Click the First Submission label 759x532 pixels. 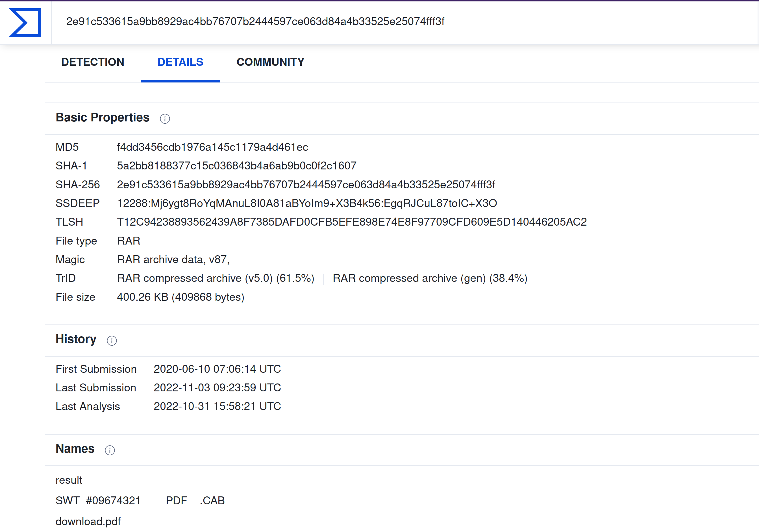pos(96,369)
